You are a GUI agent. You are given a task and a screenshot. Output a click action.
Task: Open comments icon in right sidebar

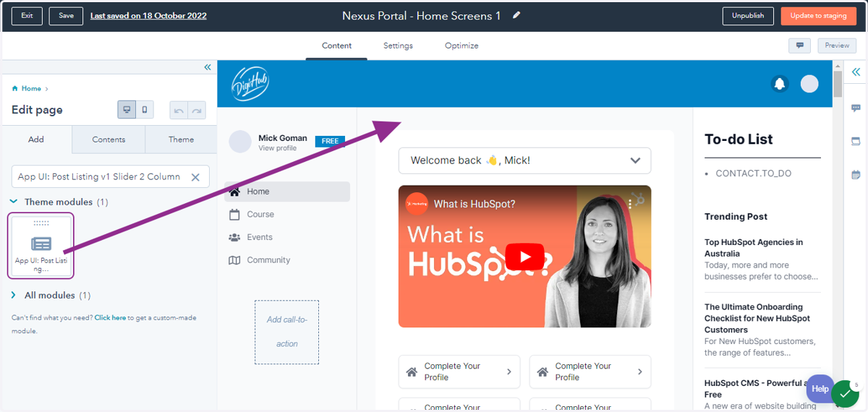(856, 108)
